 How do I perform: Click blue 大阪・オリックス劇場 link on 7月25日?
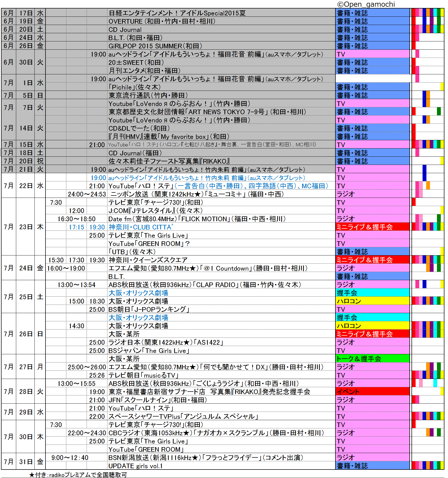coord(138,293)
